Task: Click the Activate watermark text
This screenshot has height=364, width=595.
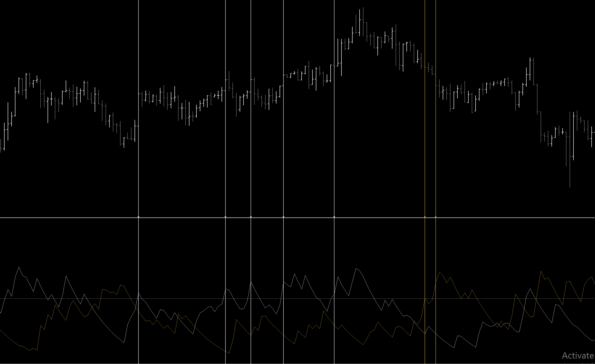Action: [578, 356]
